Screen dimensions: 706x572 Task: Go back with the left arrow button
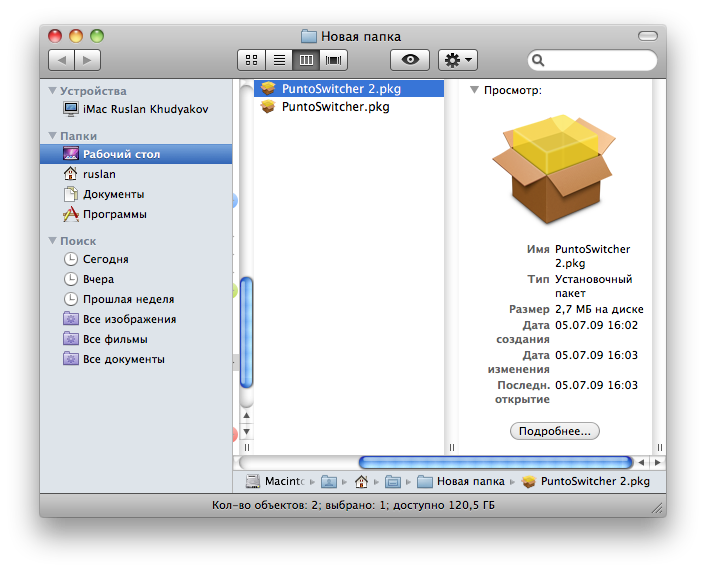62,60
